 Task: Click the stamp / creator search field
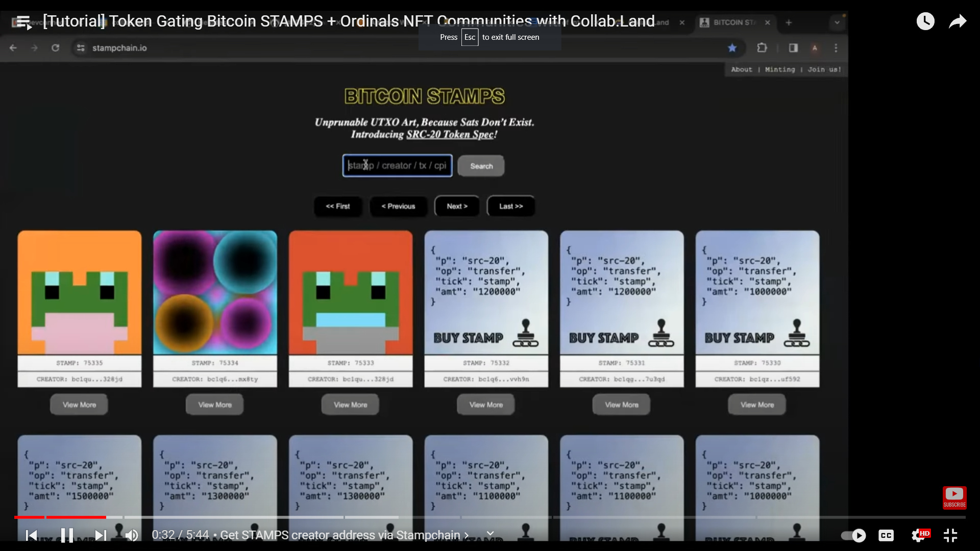pyautogui.click(x=397, y=165)
